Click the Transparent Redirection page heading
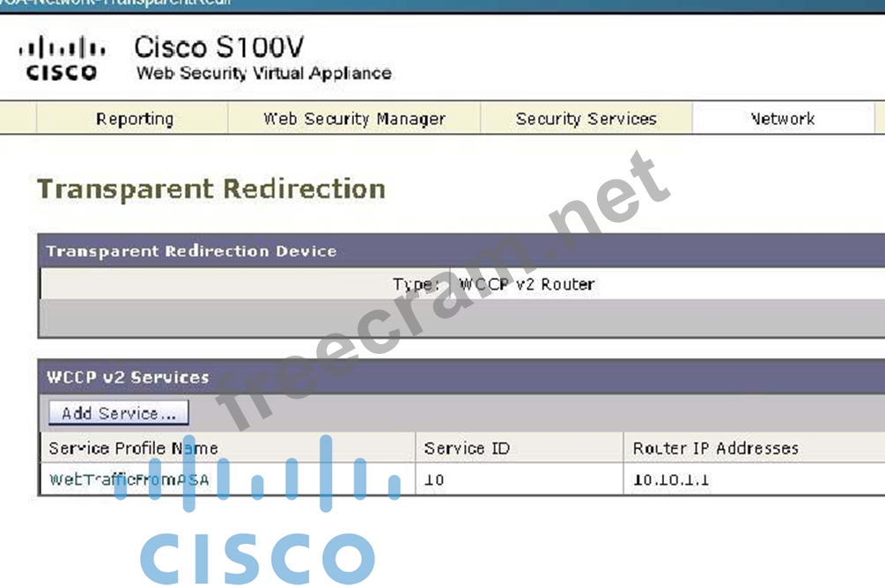The width and height of the screenshot is (885, 588). (x=211, y=189)
